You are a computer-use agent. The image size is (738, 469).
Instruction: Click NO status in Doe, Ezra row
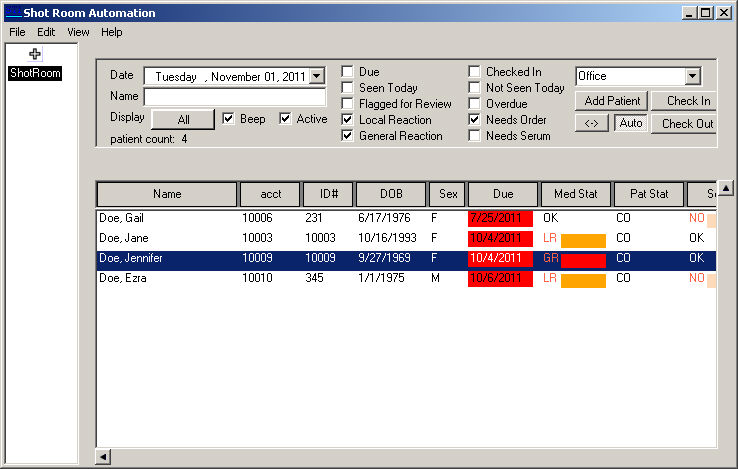tap(697, 278)
